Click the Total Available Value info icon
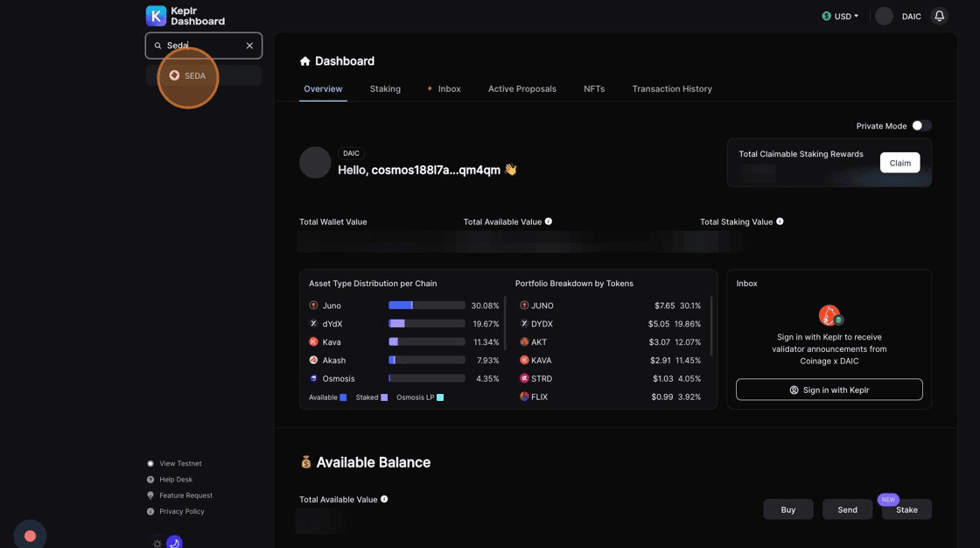Image resolution: width=980 pixels, height=548 pixels. pyautogui.click(x=549, y=221)
